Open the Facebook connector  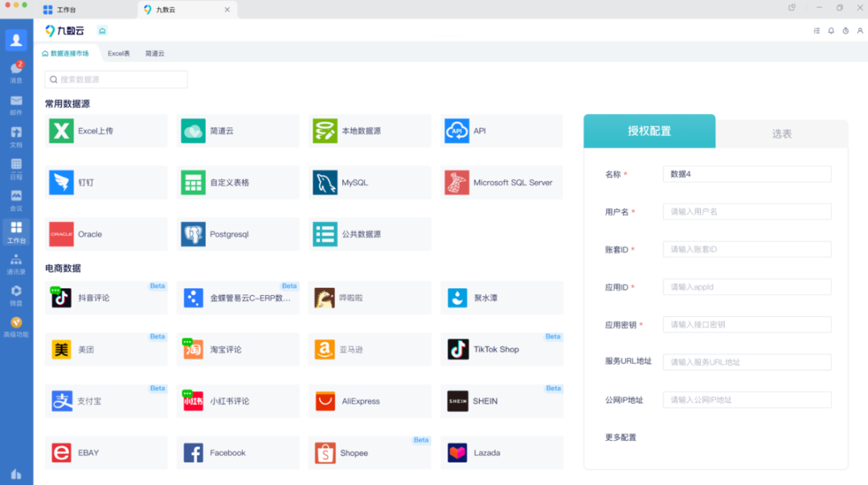click(238, 453)
